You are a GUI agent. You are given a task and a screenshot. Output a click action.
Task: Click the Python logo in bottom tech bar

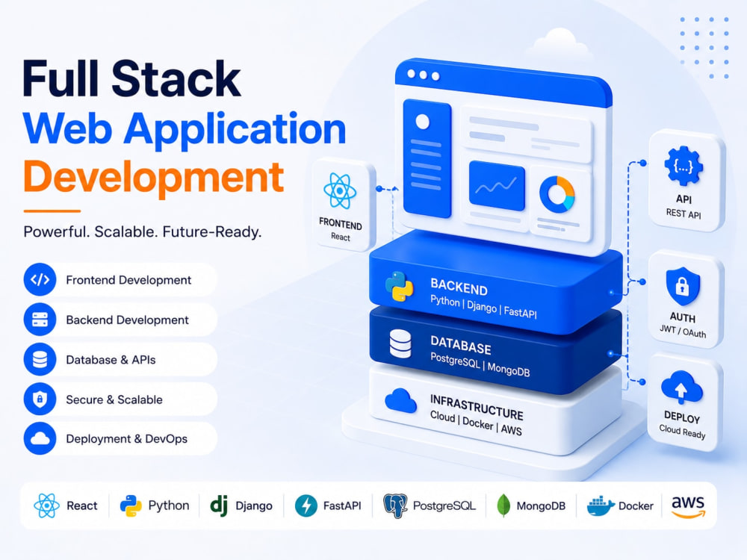coord(131,505)
